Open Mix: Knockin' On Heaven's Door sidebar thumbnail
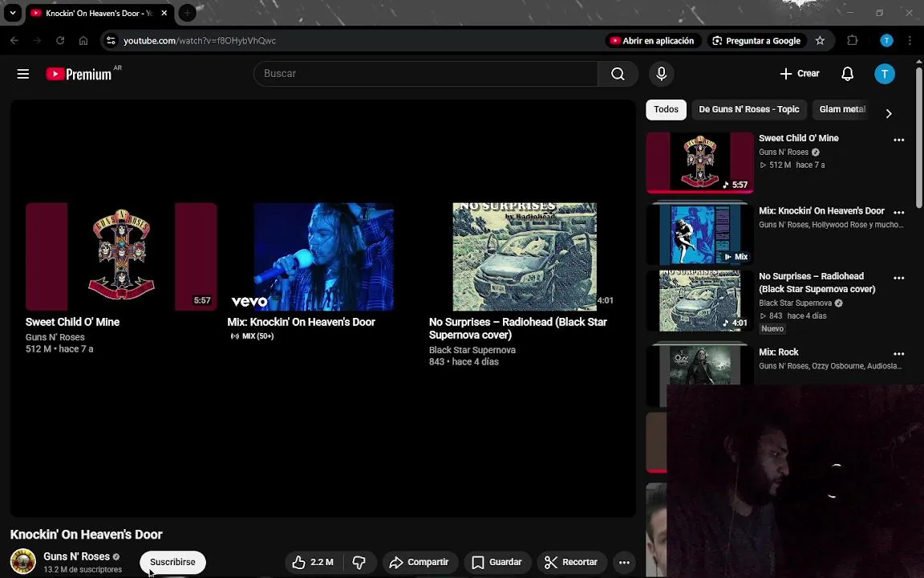This screenshot has height=578, width=924. [699, 234]
